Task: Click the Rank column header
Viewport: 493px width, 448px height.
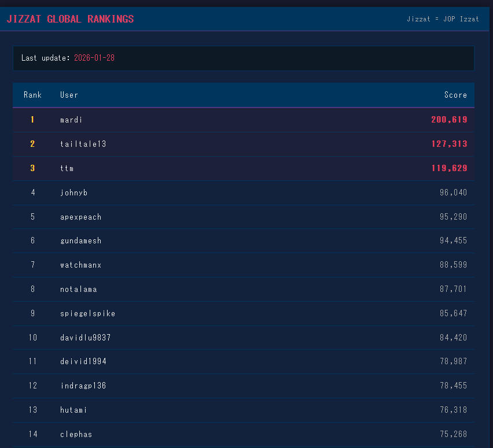Action: point(33,95)
